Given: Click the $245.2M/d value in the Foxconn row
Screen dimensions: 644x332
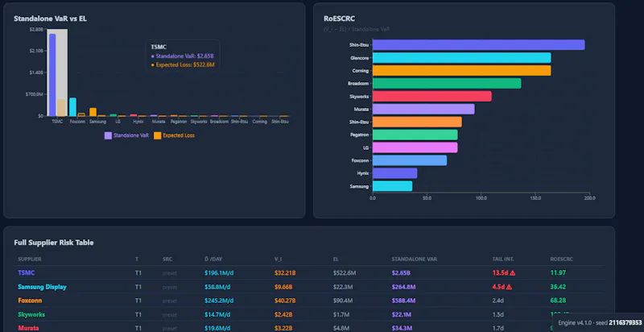Looking at the screenshot, I should [220, 301].
